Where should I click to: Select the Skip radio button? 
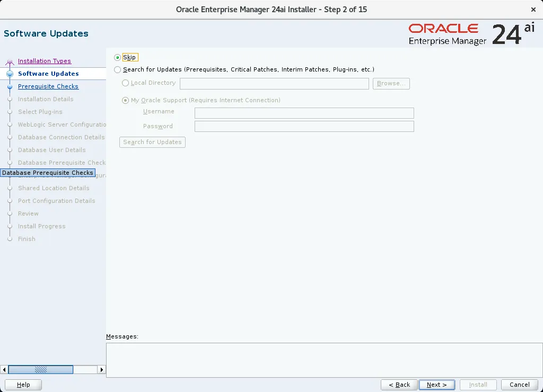(117, 57)
